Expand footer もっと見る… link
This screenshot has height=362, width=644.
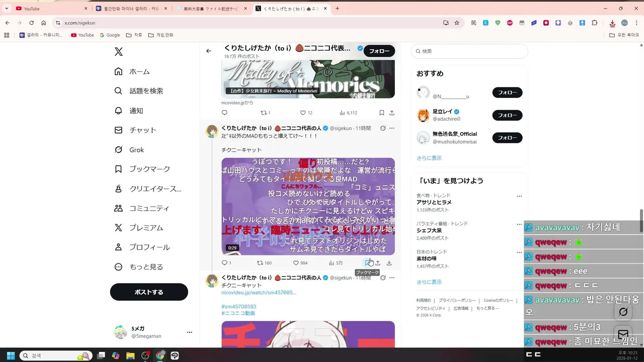coord(488,308)
